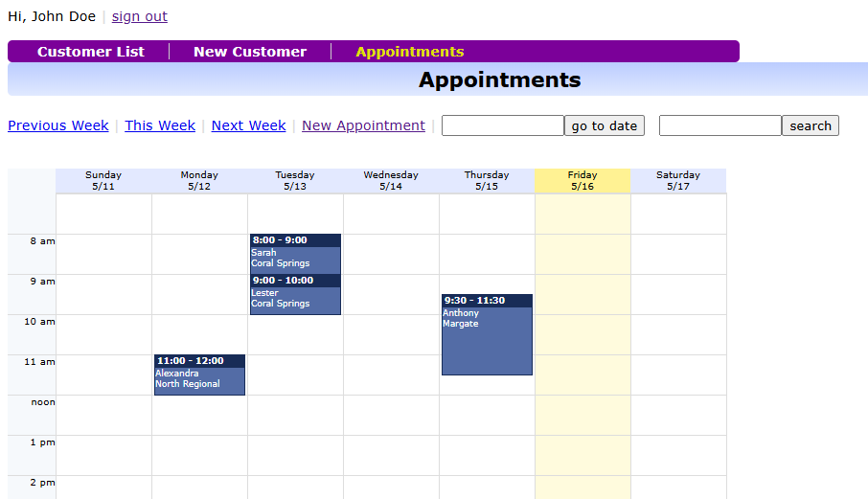
Task: Navigate to Next Week
Action: point(248,125)
